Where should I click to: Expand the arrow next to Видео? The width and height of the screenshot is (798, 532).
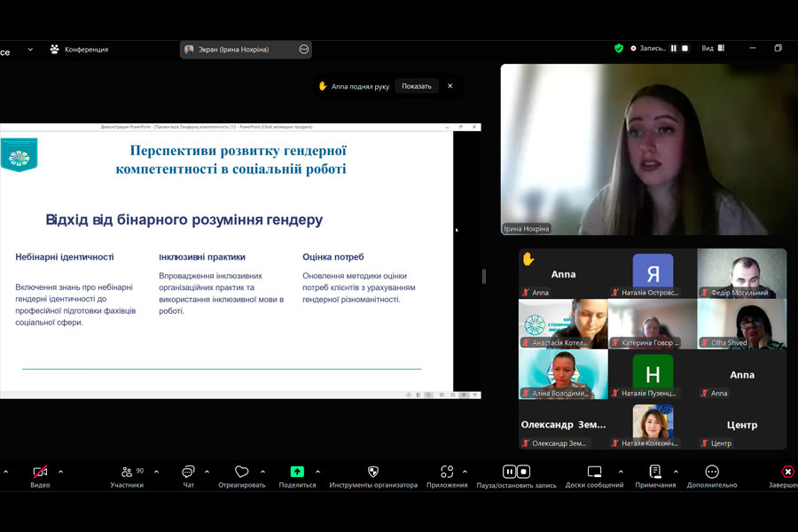(60, 472)
